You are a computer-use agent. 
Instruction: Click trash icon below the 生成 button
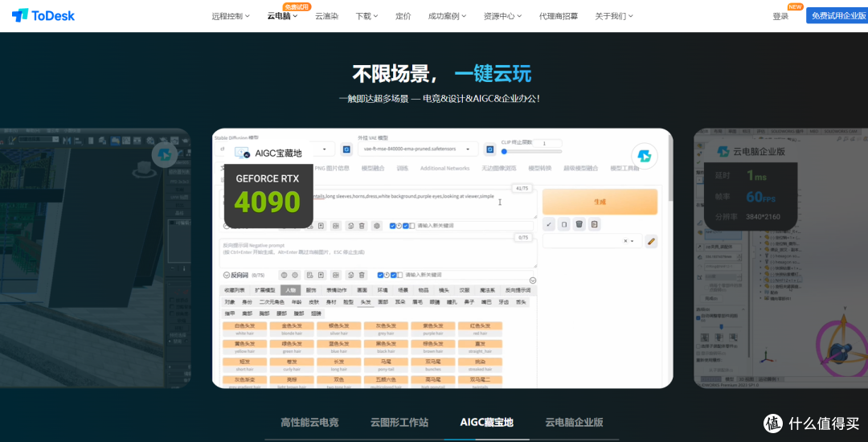(579, 224)
